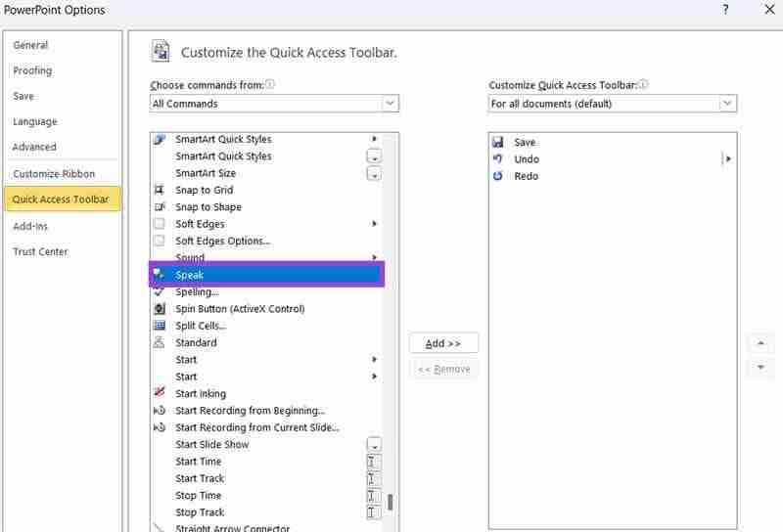Screen dimensions: 783x532
Task: Click the Speak command icon
Action: (159, 275)
